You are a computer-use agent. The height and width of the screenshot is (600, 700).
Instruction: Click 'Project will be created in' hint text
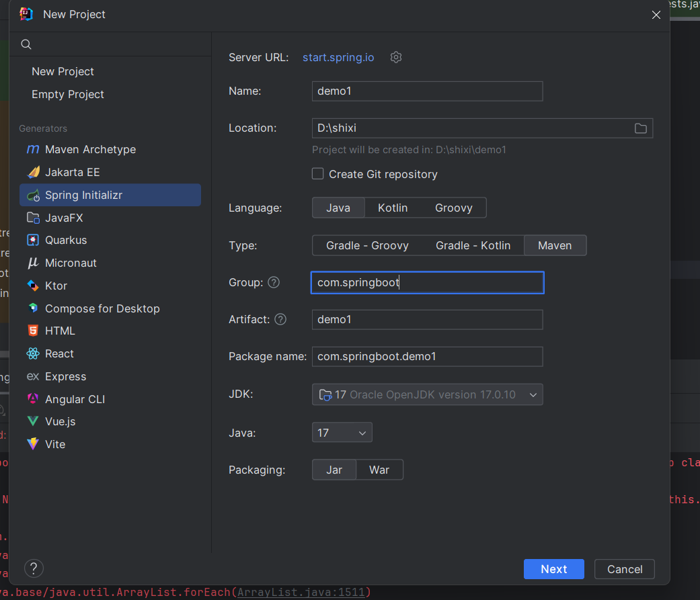click(x=409, y=150)
